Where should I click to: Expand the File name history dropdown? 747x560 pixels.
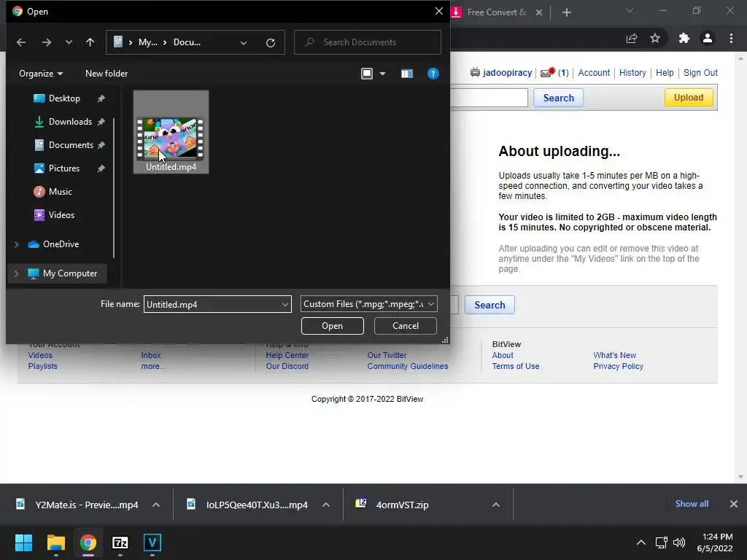[x=285, y=304]
